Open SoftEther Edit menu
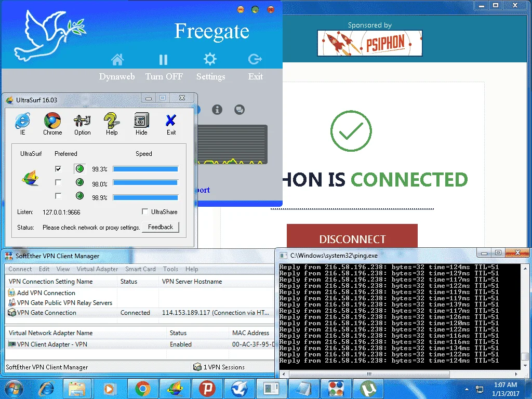Viewport: 532px width, 399px height. [44, 269]
